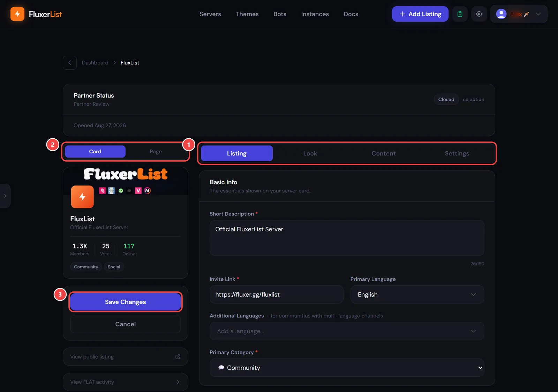Open the clipboard checklist icon in header
The height and width of the screenshot is (392, 558).
click(x=460, y=14)
